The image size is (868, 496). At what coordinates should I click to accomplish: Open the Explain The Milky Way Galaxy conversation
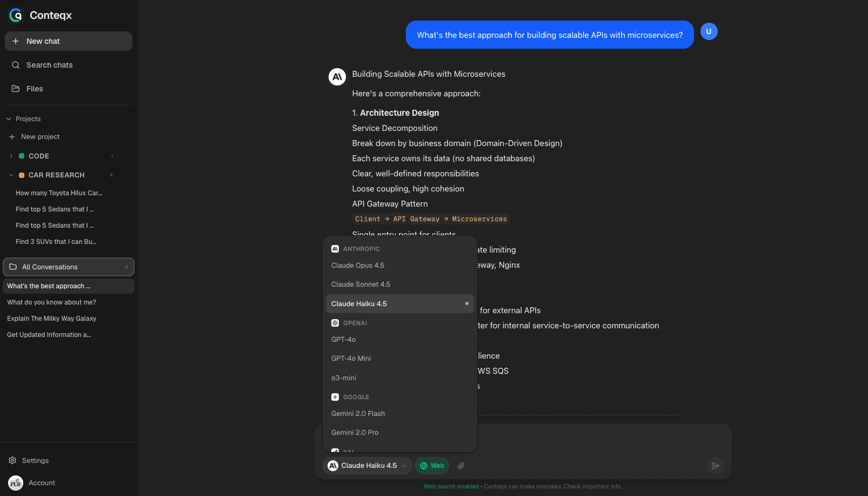[x=51, y=318]
